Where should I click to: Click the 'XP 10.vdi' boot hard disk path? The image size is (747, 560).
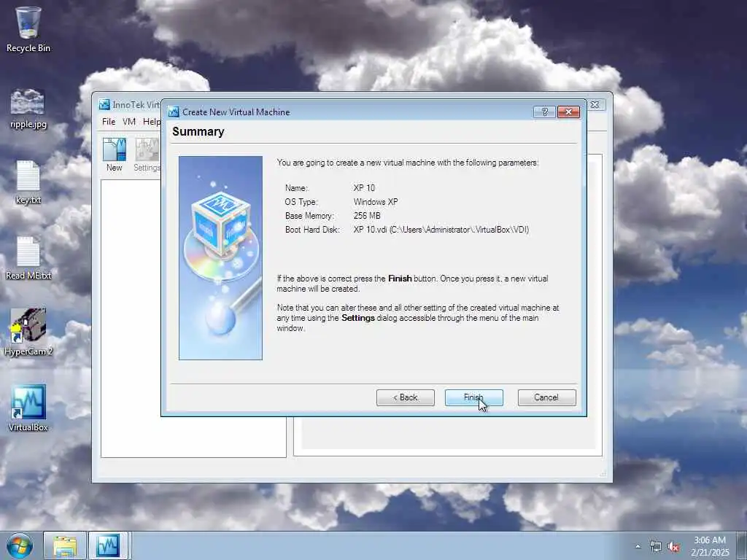(x=441, y=230)
